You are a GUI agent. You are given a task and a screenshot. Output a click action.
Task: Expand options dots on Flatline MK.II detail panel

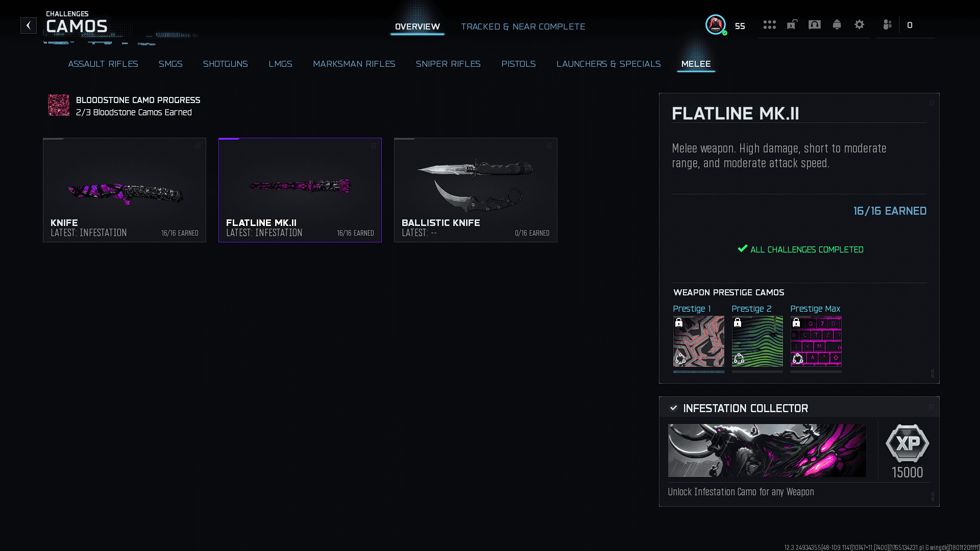932,103
